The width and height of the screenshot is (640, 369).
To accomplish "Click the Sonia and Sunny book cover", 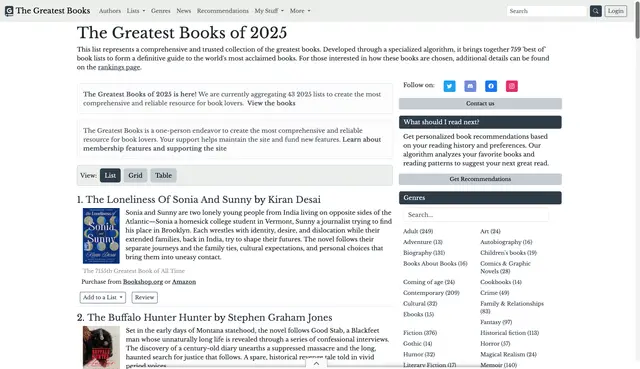I will click(x=101, y=236).
